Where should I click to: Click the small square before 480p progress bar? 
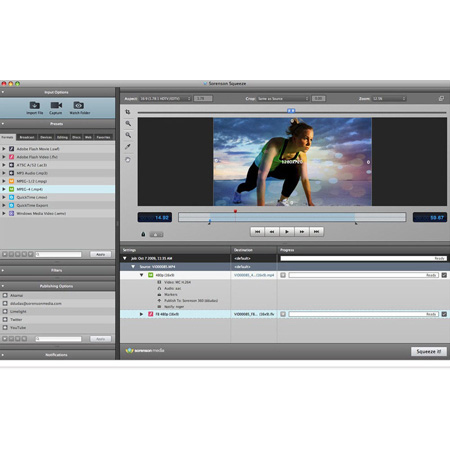point(283,275)
